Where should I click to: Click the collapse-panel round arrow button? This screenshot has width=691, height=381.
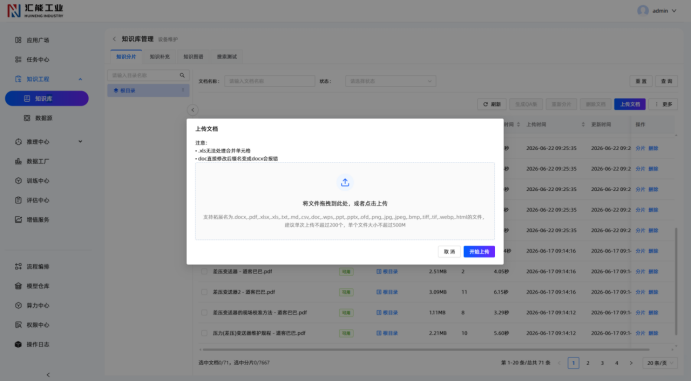193,110
